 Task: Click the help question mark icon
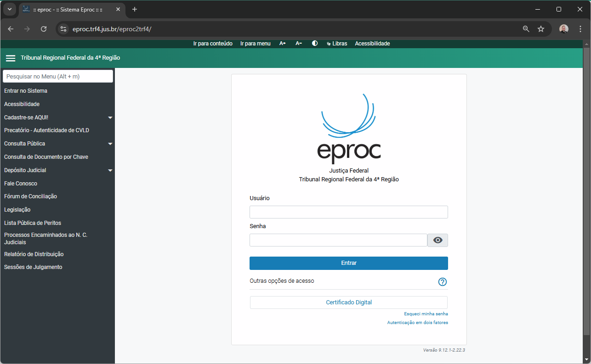[443, 282]
